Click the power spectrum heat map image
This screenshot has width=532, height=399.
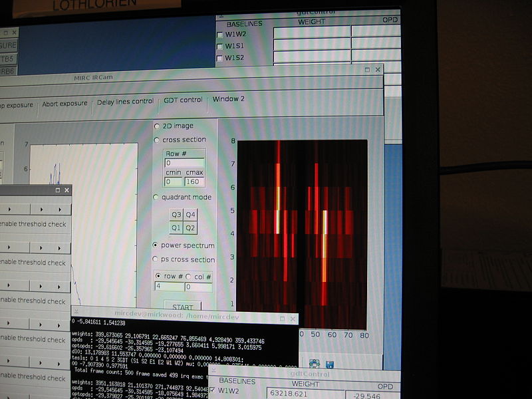click(302, 234)
